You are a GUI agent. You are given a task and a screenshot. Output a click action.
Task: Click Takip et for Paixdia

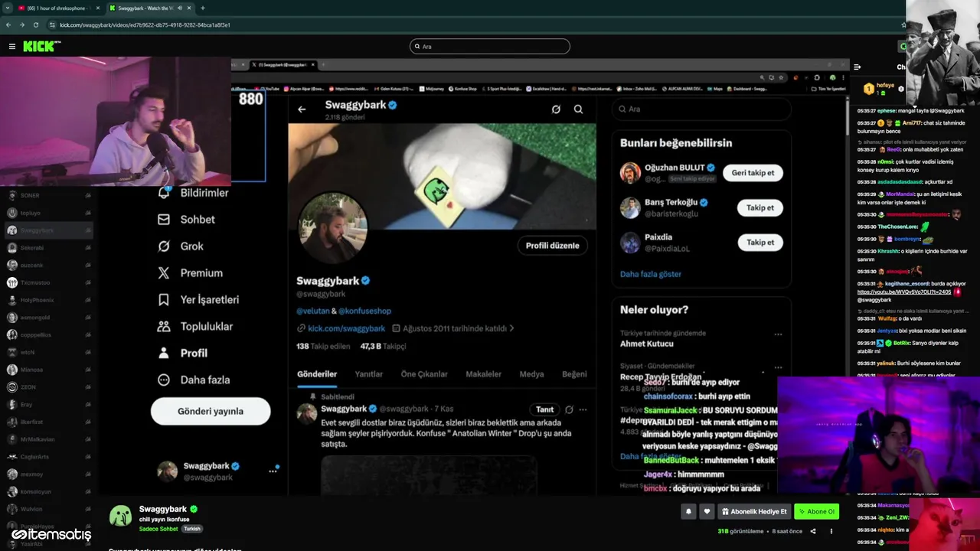coord(760,242)
